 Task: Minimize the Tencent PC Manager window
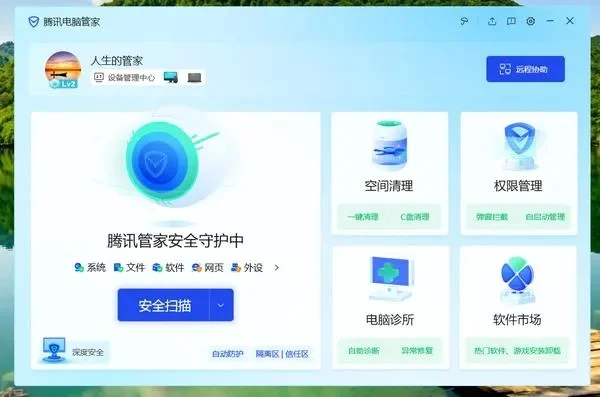[550, 21]
